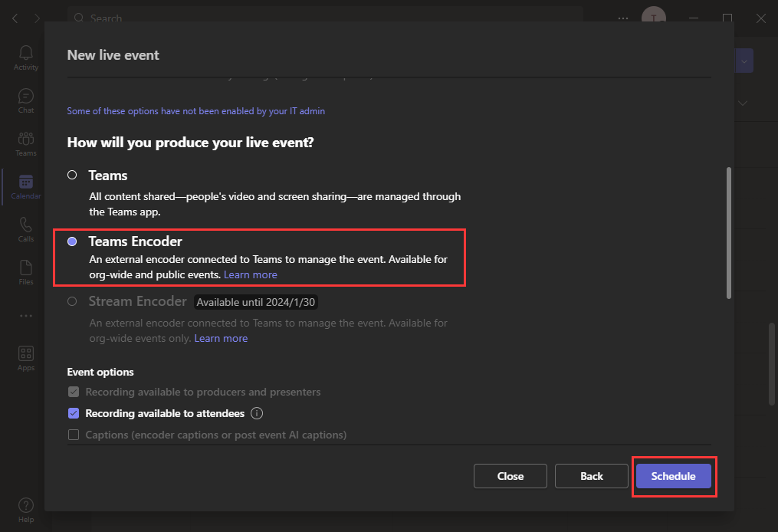The width and height of the screenshot is (778, 532).
Task: Switch to the Calendar view icon
Action: pyautogui.click(x=26, y=182)
